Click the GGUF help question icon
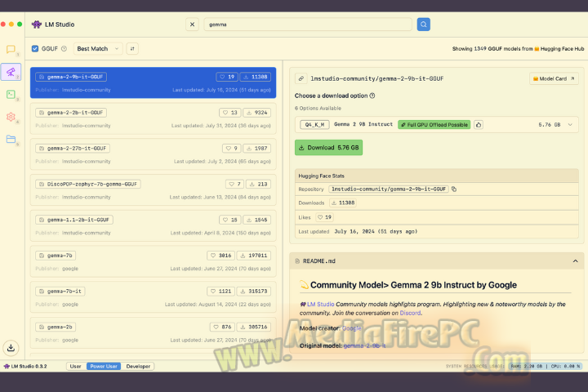Screen dimensions: 588x392 coord(64,48)
